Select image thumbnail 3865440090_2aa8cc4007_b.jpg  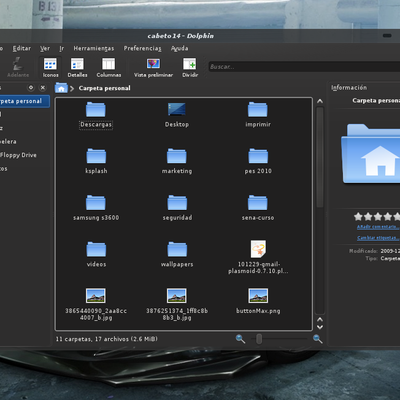tap(96, 296)
